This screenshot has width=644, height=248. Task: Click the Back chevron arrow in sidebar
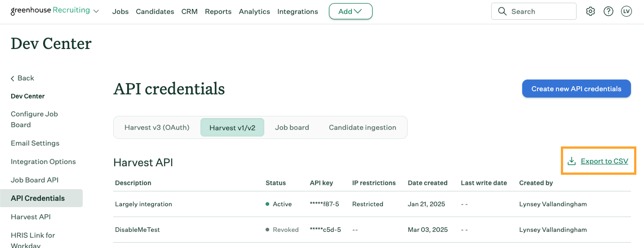coord(13,79)
